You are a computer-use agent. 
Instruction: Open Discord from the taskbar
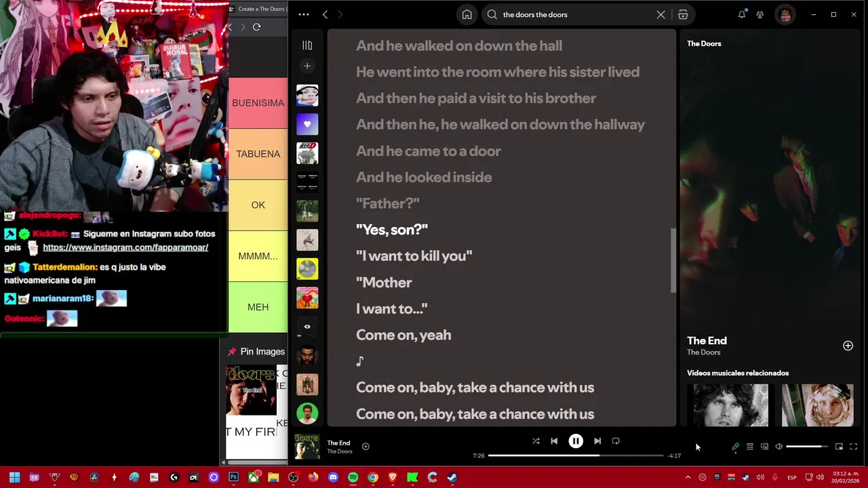[333, 477]
